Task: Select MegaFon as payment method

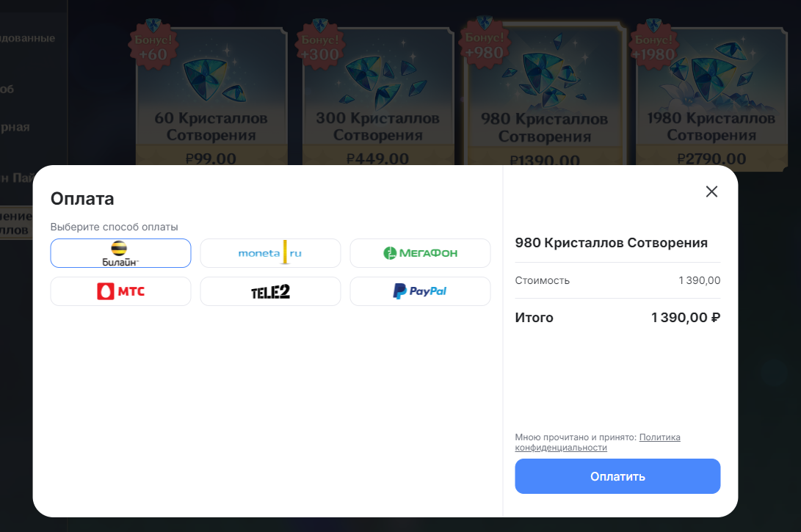Action: [420, 253]
